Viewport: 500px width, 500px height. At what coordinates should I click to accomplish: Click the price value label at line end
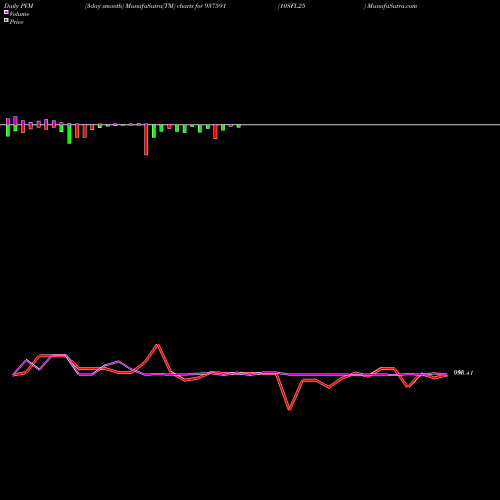463,373
